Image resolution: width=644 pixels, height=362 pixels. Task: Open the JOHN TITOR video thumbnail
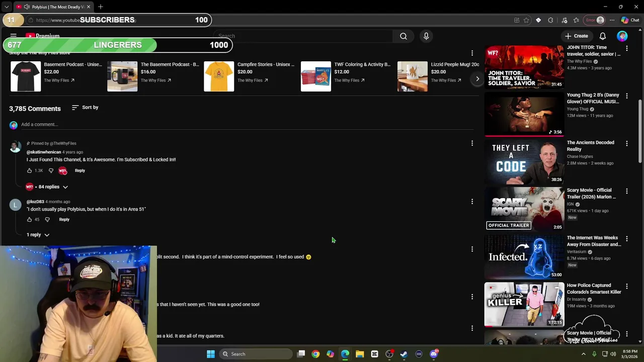(x=524, y=67)
